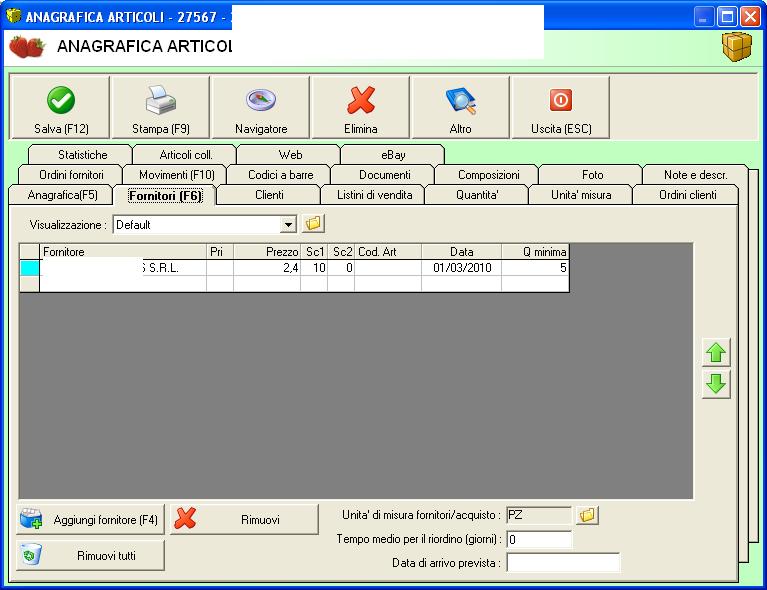This screenshot has height=590, width=767.
Task: Click the Unita' di misura PZ field
Action: coord(539,515)
